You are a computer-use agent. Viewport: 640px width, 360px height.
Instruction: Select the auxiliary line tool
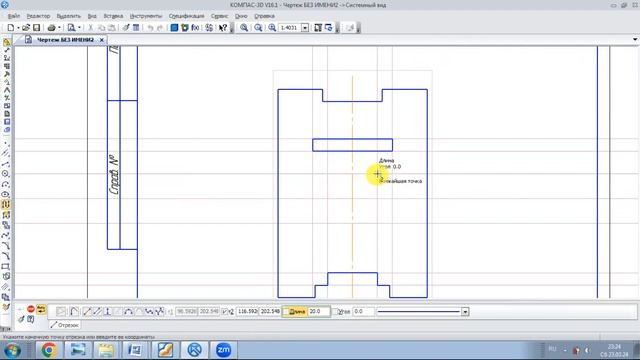click(5, 153)
